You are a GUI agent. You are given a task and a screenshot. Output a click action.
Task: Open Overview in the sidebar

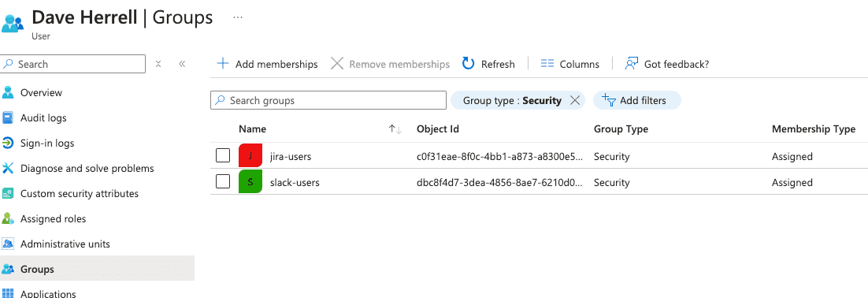coord(42,92)
